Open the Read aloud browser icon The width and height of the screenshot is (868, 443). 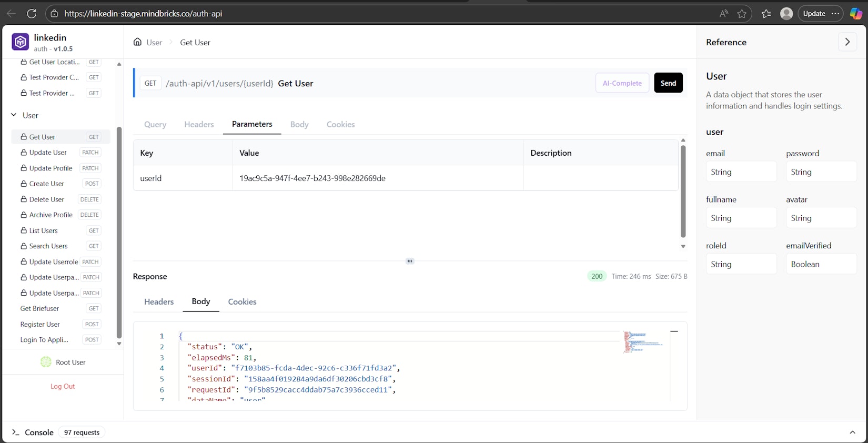(x=724, y=14)
